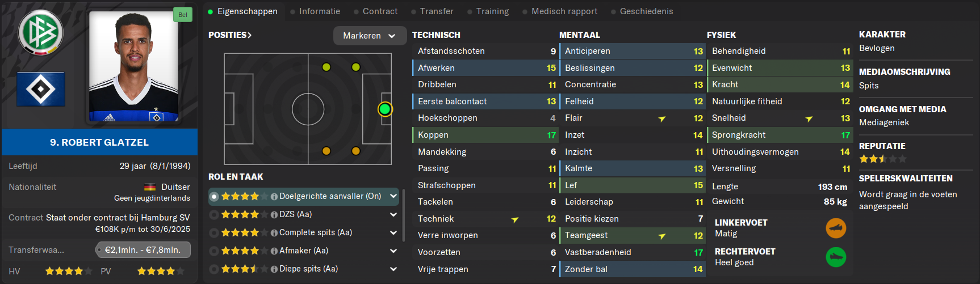Click the HV star rating
Viewport: 980px width, 284px height.
coord(68,272)
